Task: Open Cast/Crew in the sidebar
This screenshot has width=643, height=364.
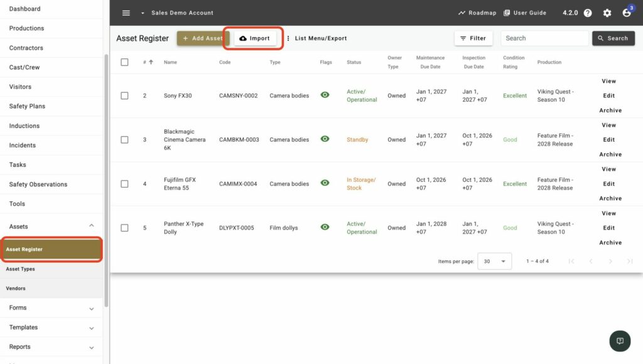Action: [51, 67]
